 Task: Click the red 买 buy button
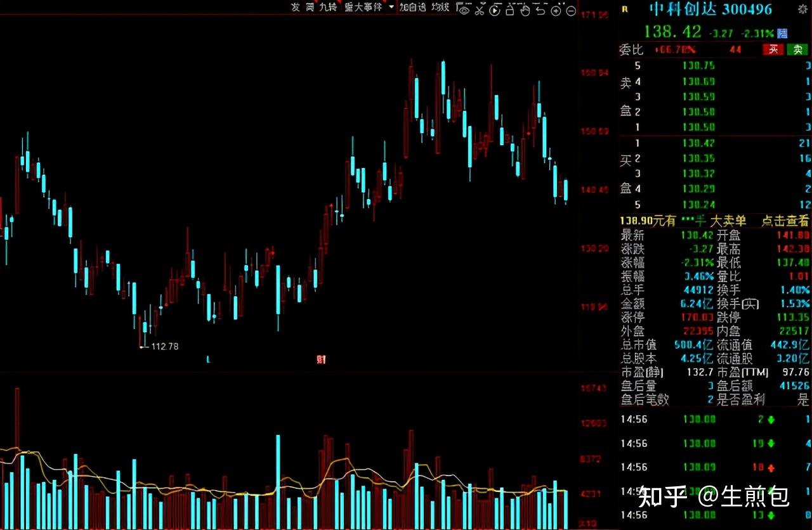(773, 49)
